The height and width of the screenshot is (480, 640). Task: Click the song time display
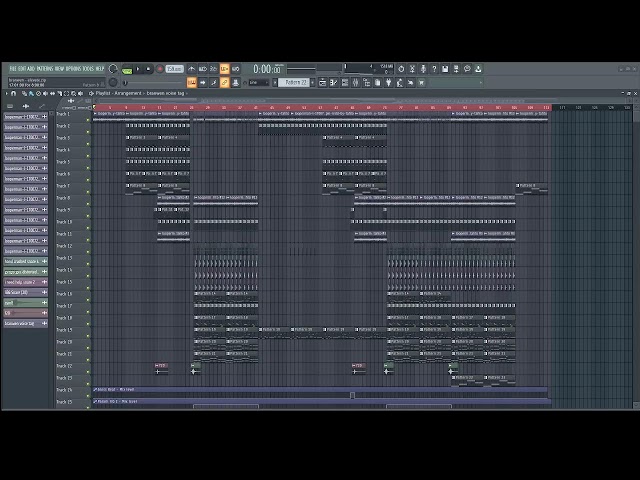[x=268, y=69]
